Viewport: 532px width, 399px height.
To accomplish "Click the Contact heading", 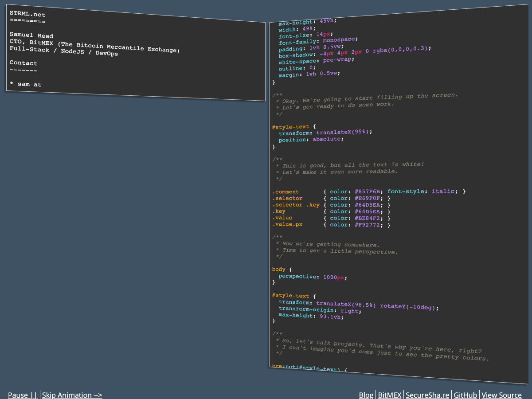I will click(23, 63).
